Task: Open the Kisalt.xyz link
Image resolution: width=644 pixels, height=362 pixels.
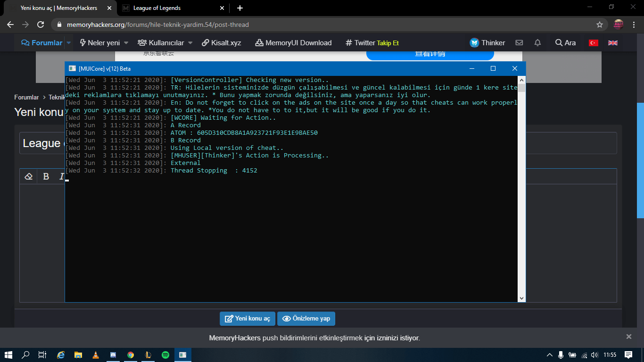Action: (x=221, y=42)
